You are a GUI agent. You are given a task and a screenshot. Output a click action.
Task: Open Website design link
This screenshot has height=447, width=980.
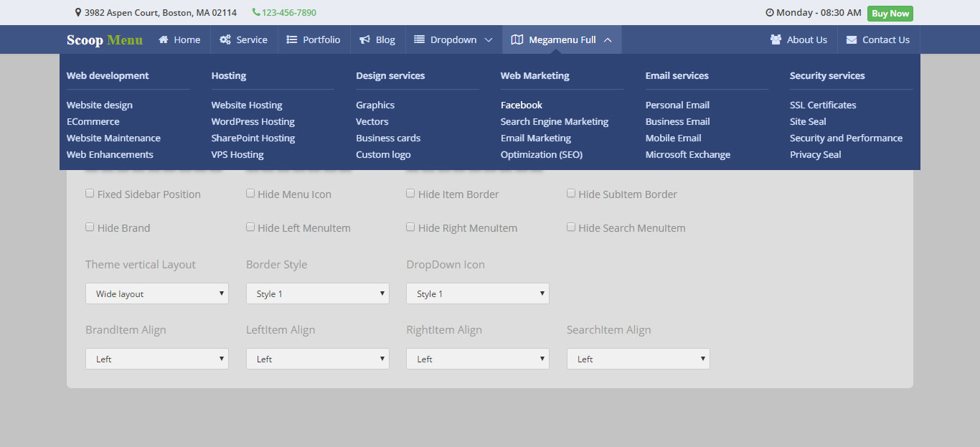[x=100, y=105]
